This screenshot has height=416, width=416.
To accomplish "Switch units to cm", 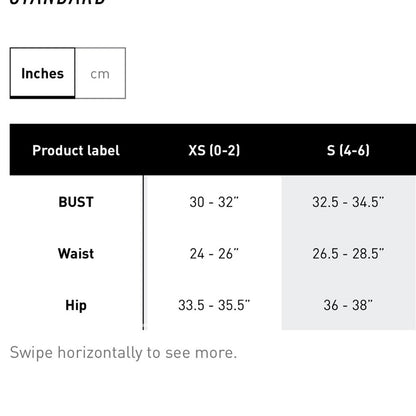I will coord(100,73).
